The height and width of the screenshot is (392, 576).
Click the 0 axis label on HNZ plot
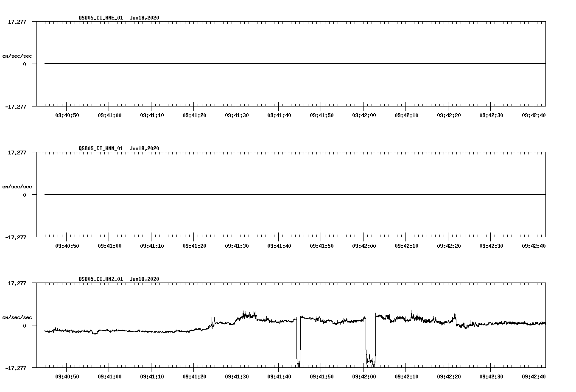[25, 325]
